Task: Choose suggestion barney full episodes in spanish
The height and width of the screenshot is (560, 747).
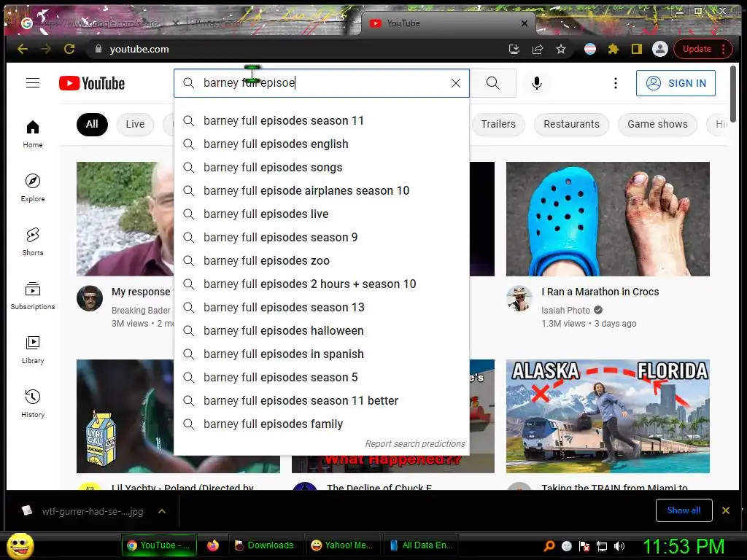Action: (322, 354)
